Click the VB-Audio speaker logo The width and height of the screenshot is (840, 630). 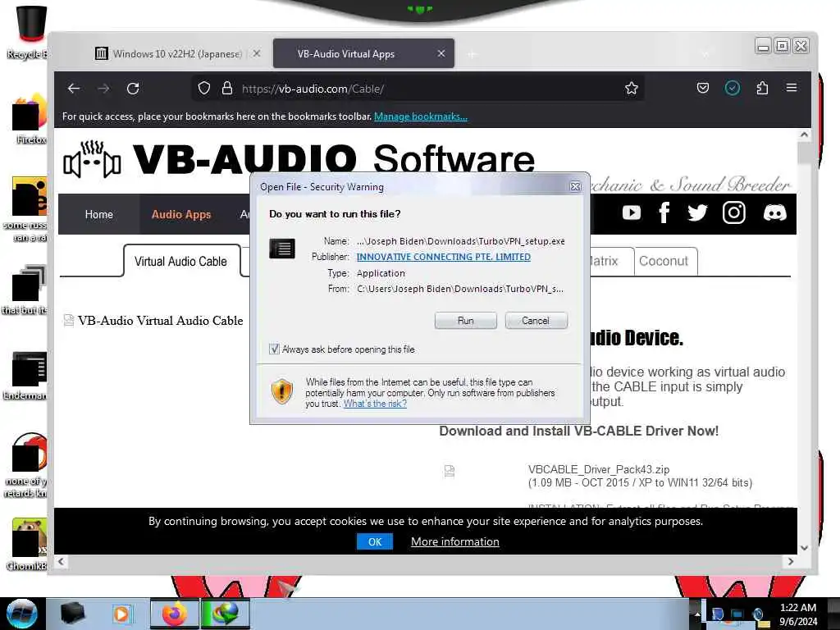tap(92, 159)
